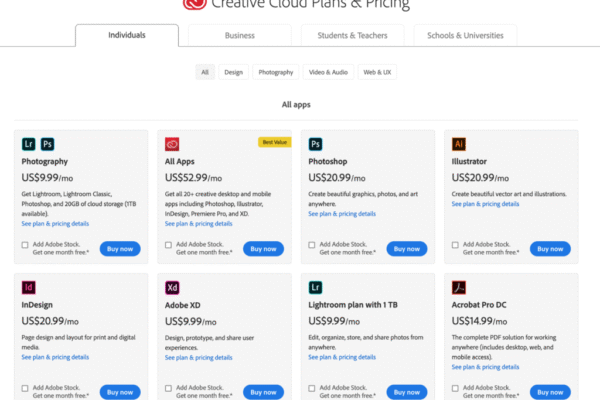Viewport: 600px width, 400px height.
Task: Check Add Adobe Stock on Lightroom 1 TB plan
Action: 312,389
